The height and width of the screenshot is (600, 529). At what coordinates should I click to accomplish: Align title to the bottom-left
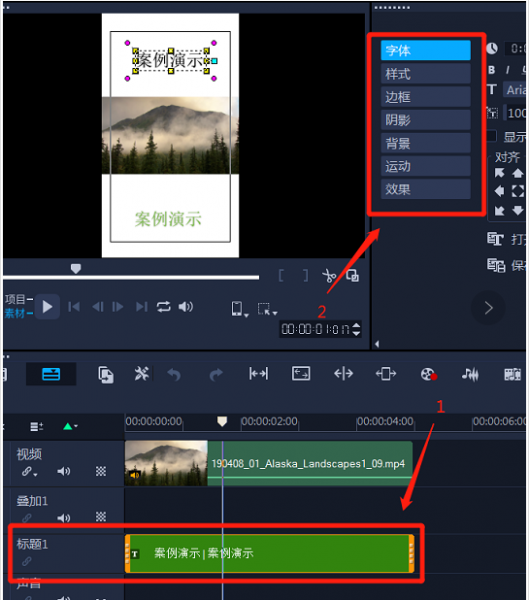[x=499, y=210]
